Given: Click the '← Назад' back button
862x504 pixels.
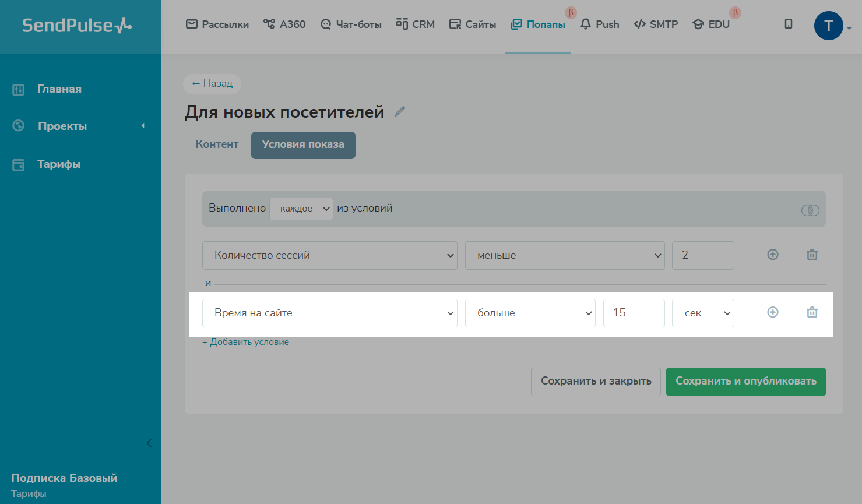Looking at the screenshot, I should 212,83.
